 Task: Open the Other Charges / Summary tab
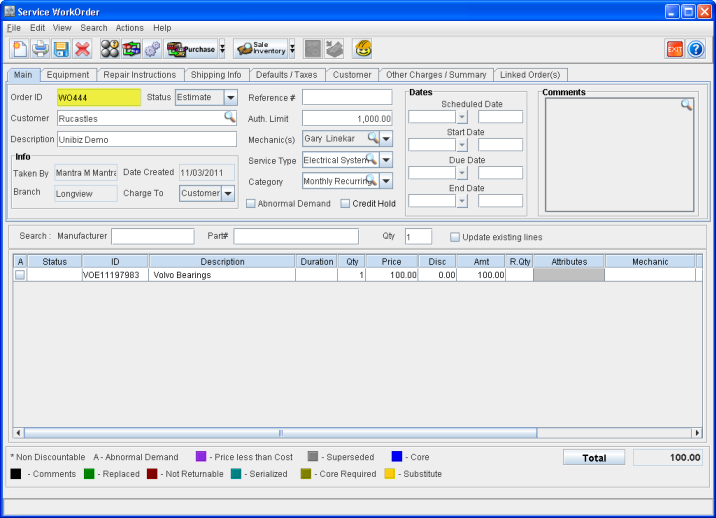pos(436,75)
